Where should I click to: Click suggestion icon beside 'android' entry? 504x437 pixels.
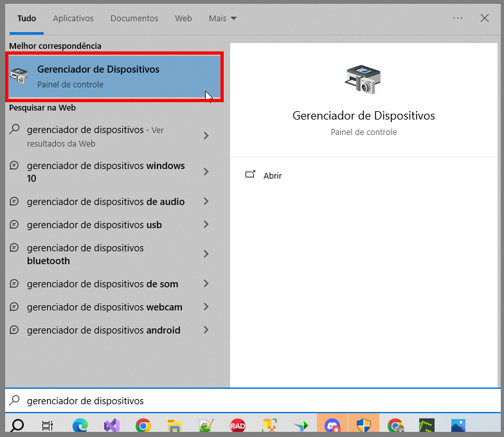14,330
